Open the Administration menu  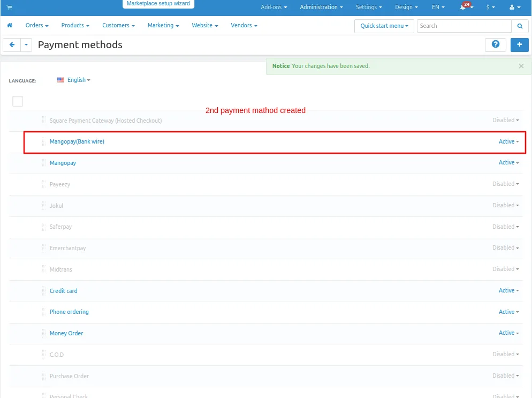[x=321, y=7]
